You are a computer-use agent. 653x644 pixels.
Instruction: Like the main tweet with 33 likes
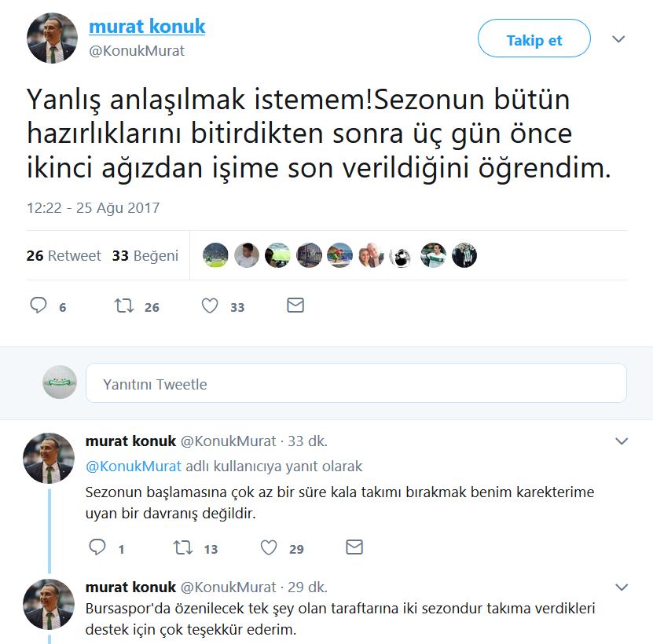click(210, 306)
